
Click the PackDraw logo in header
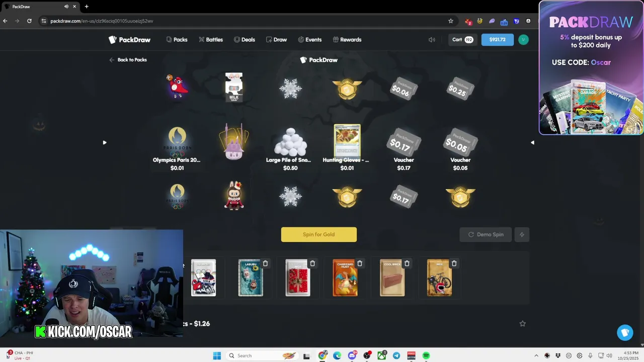(129, 40)
